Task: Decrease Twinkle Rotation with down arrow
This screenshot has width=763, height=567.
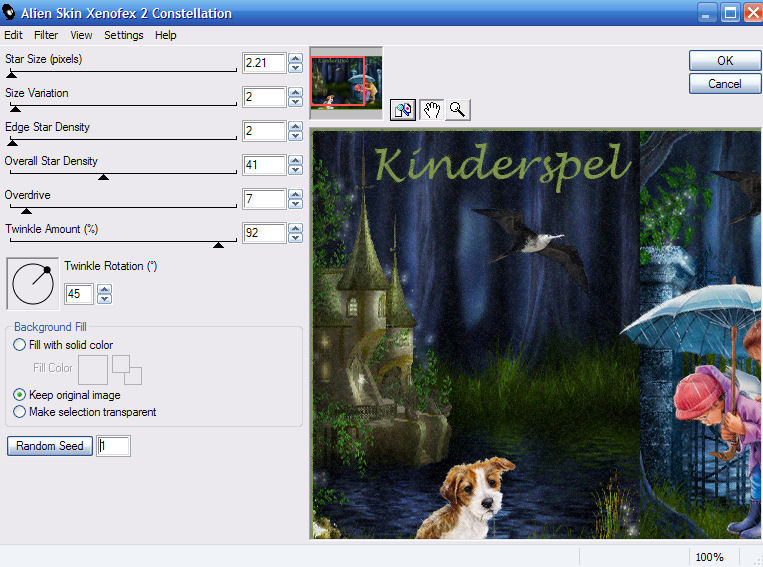Action: [x=104, y=299]
